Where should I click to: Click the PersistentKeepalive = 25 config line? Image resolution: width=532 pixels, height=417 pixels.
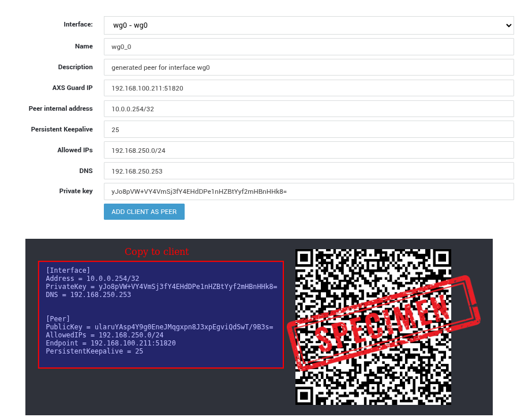point(95,351)
